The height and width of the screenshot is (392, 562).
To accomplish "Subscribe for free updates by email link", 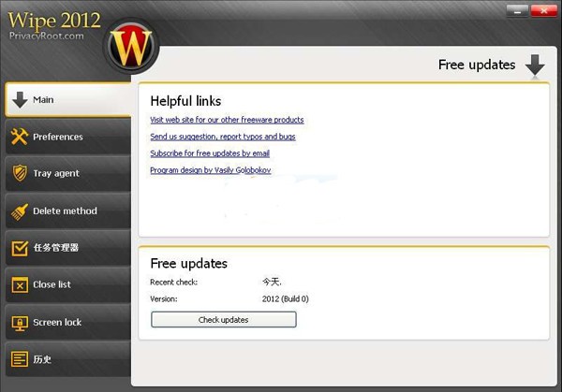I will (x=210, y=153).
